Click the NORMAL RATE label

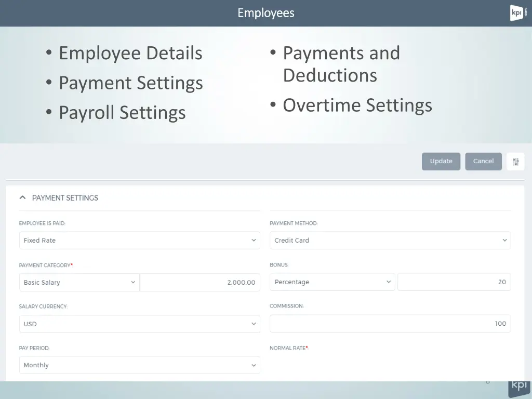[289, 348]
